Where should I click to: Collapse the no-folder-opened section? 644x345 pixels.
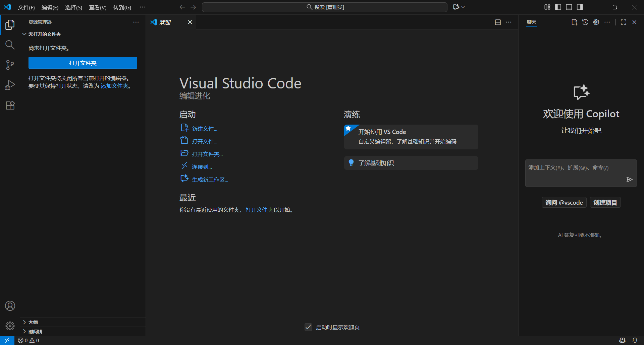tap(83, 34)
